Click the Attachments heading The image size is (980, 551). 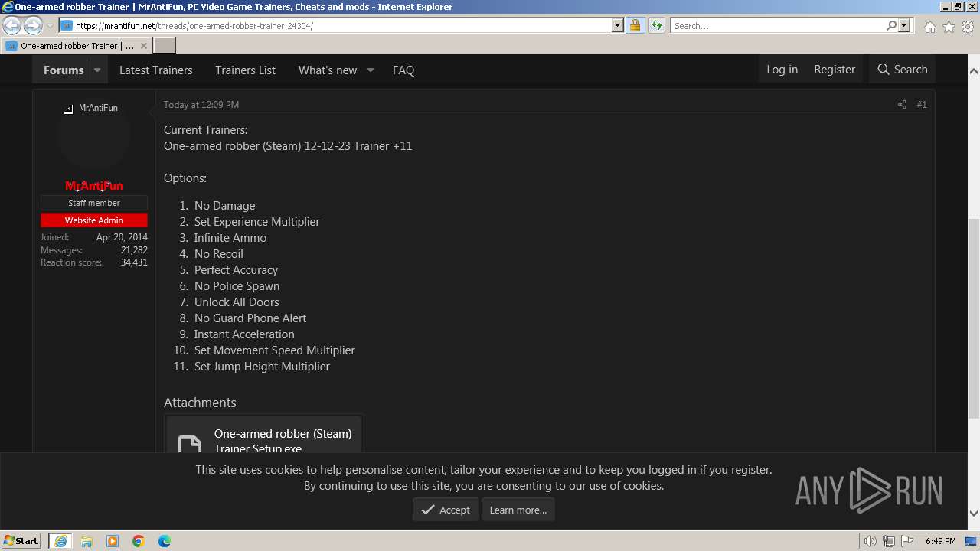(x=200, y=403)
